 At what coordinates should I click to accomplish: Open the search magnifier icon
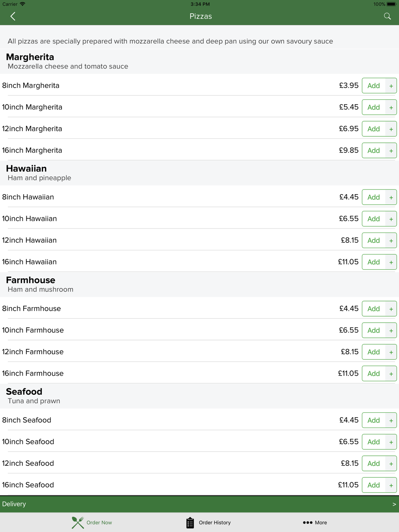click(x=387, y=16)
